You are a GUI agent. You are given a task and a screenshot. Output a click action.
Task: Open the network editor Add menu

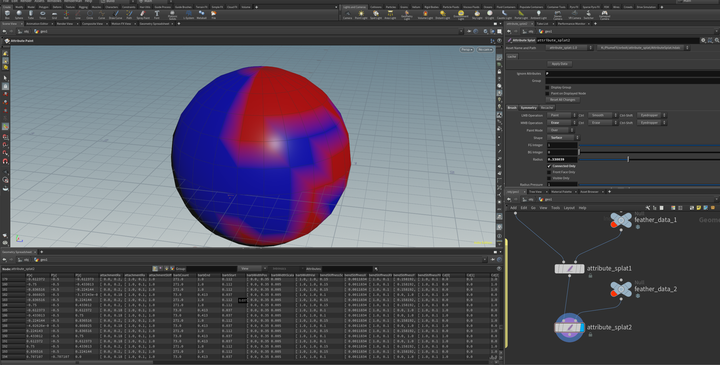(x=513, y=208)
